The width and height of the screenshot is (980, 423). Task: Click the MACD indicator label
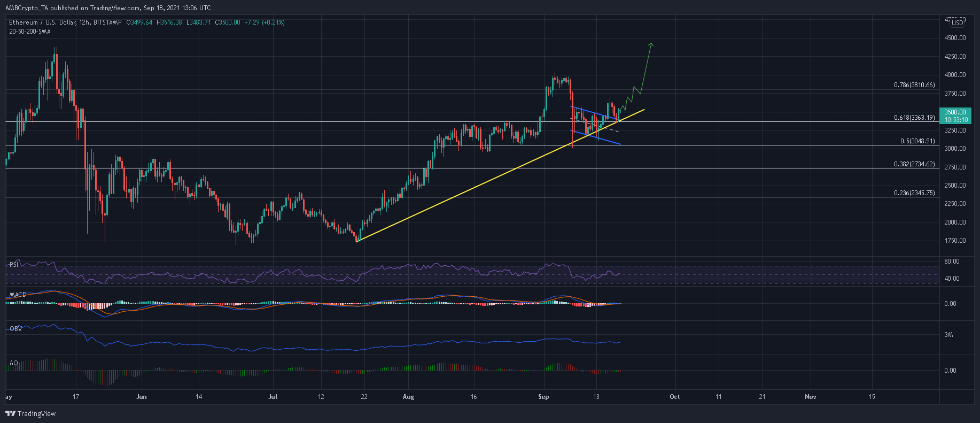(x=18, y=295)
